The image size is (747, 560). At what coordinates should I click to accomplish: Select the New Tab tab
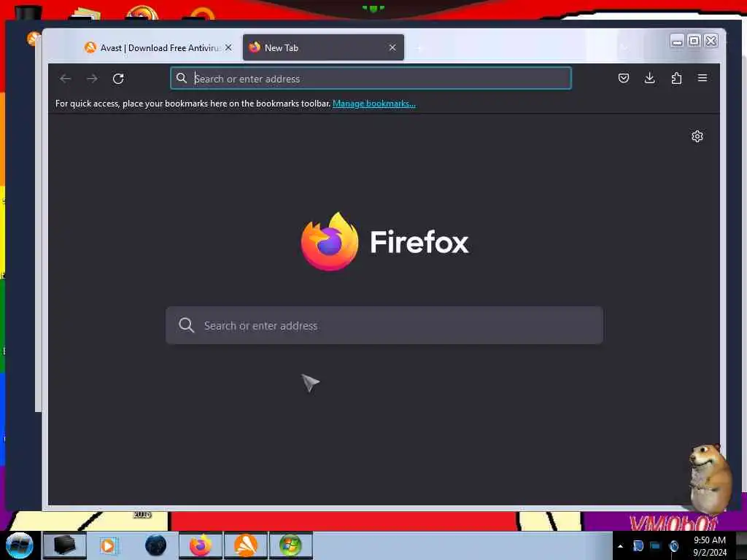[323, 47]
